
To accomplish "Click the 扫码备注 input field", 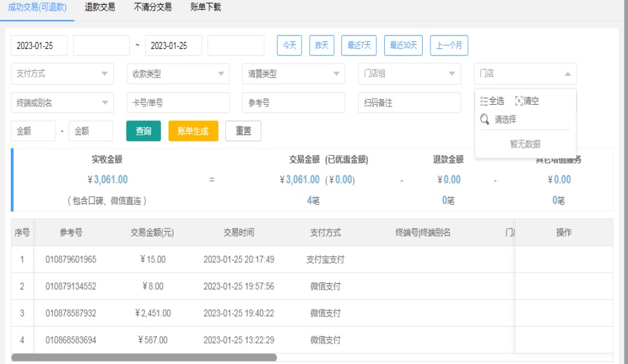I will tap(409, 103).
